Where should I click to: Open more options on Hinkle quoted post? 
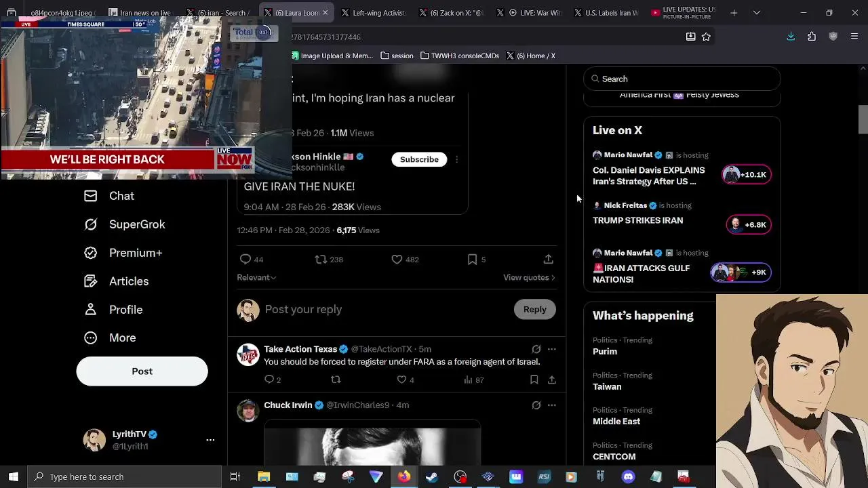(456, 159)
